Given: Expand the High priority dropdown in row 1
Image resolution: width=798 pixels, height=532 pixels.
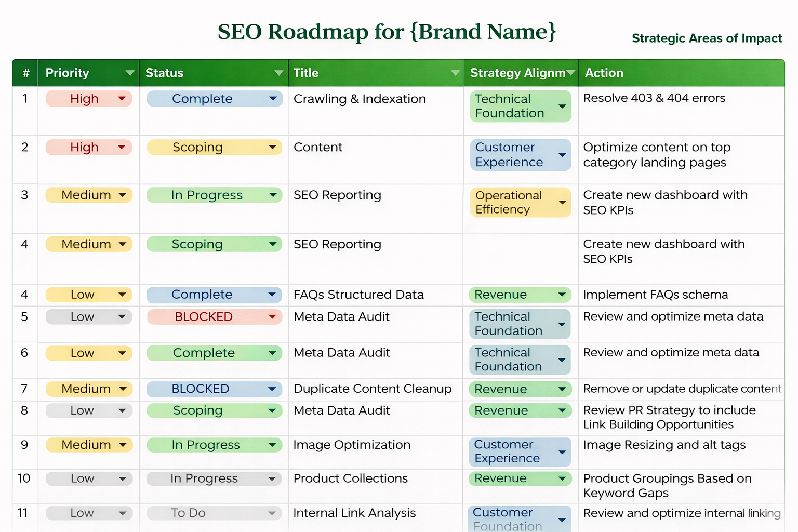Looking at the screenshot, I should [x=122, y=99].
